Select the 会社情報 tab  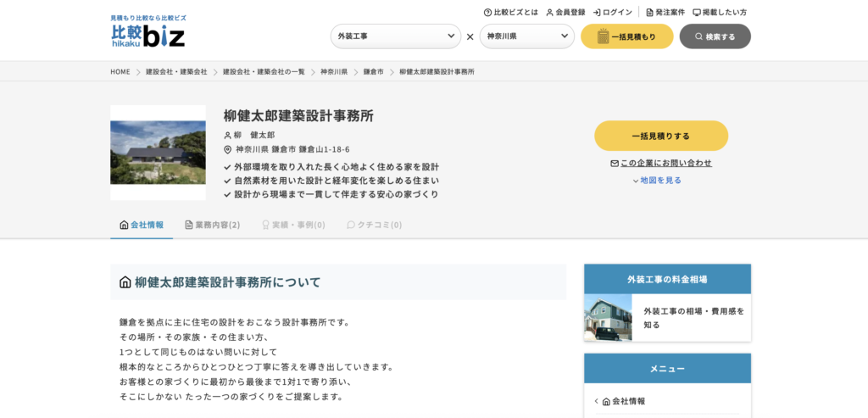point(142,225)
